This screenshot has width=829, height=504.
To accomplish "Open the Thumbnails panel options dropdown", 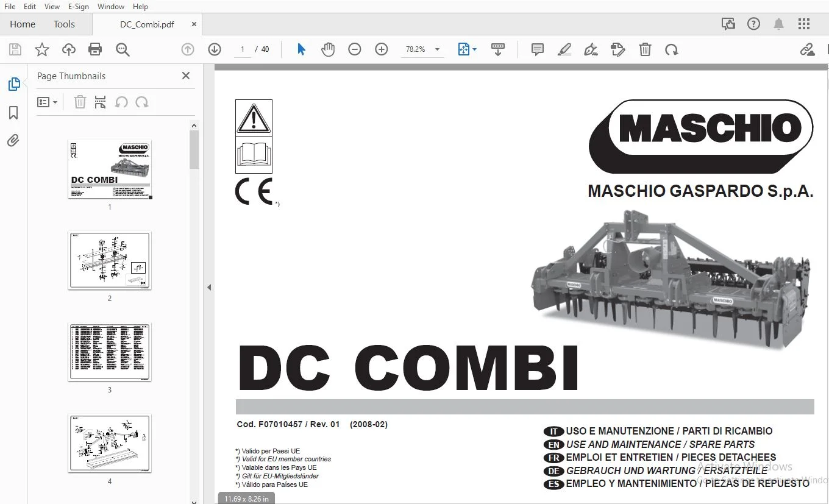I will coord(47,102).
